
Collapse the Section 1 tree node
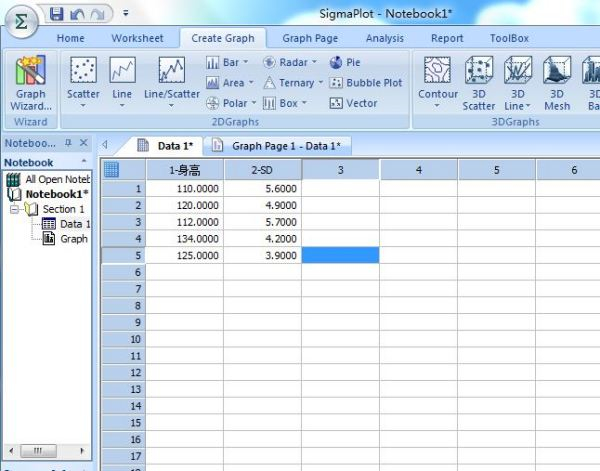[x=15, y=209]
